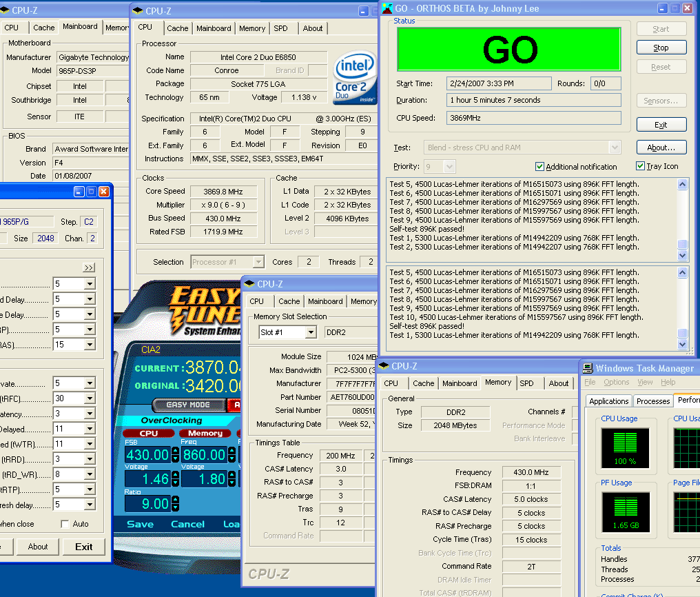
Task: Increase FSB value with EasyTune up arrow
Action: (175, 451)
